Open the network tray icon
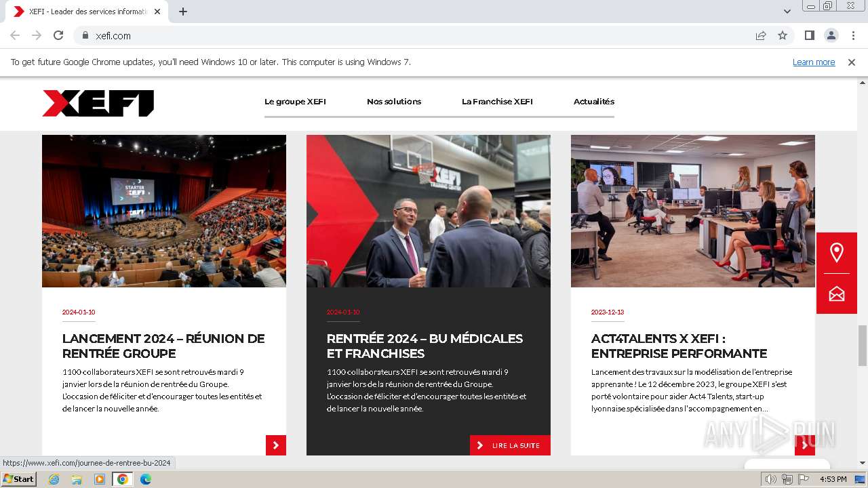Viewport: 868px width, 488px height. point(787,479)
